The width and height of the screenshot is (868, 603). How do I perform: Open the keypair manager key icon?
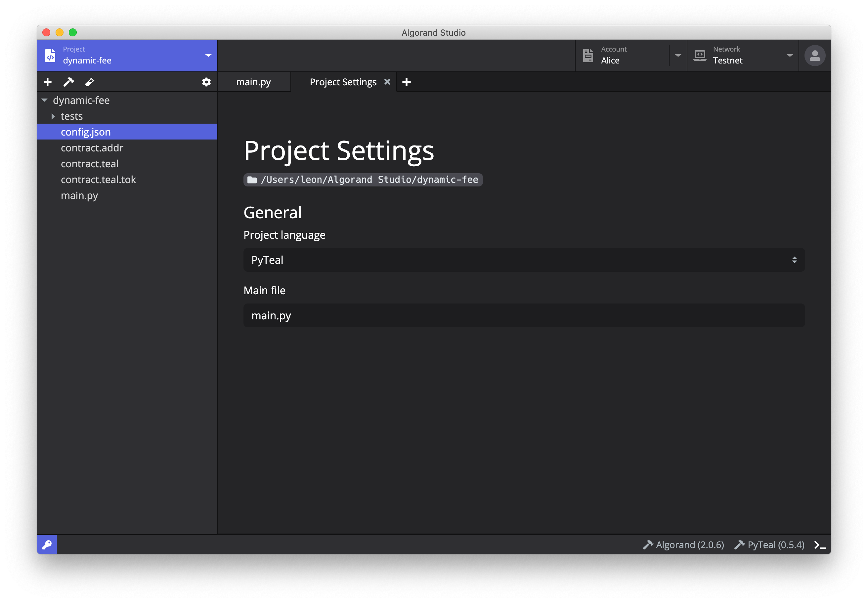point(47,544)
